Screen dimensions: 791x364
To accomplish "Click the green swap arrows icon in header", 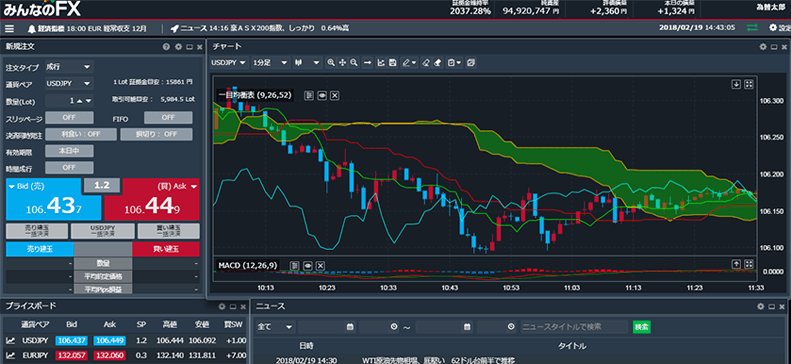I will [752, 28].
